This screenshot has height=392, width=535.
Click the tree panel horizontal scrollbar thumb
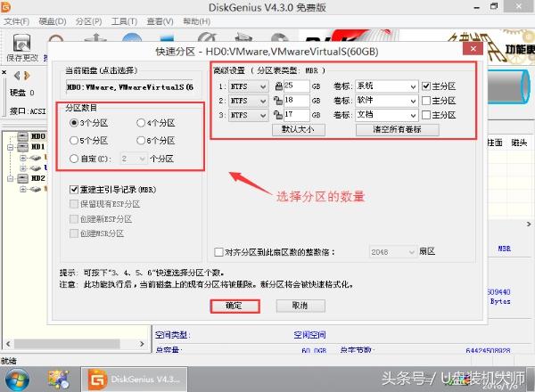pyautogui.click(x=67, y=344)
